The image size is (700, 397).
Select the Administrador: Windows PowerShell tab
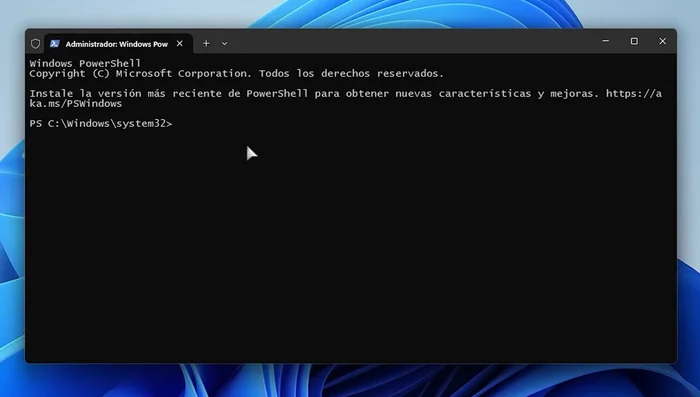(x=119, y=44)
